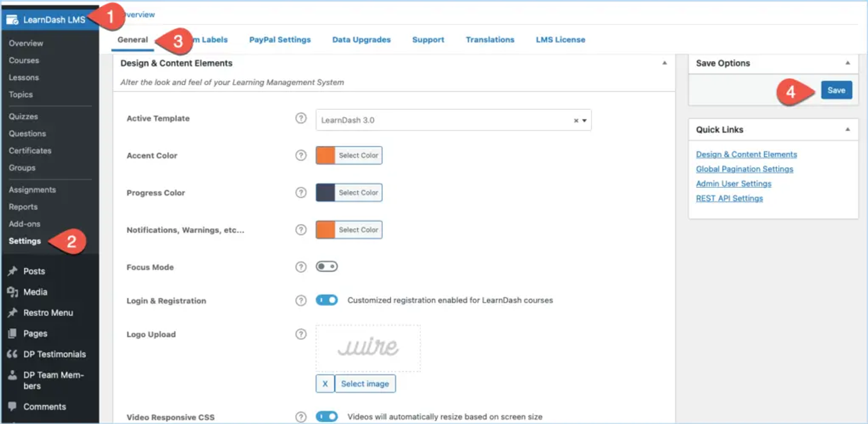The height and width of the screenshot is (424, 868).
Task: Open help for Active Template setting
Action: tap(301, 118)
